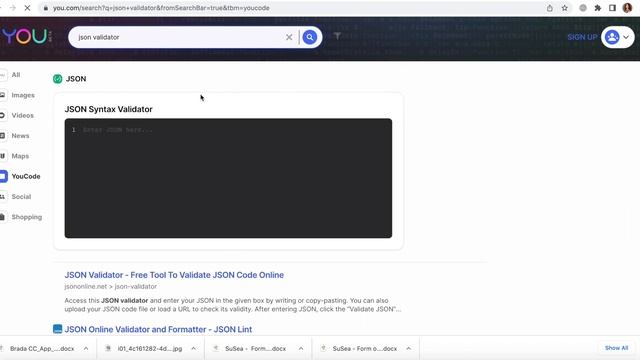Share this page via the share icon
Image resolution: width=640 pixels, height=360 pixels.
[x=550, y=8]
